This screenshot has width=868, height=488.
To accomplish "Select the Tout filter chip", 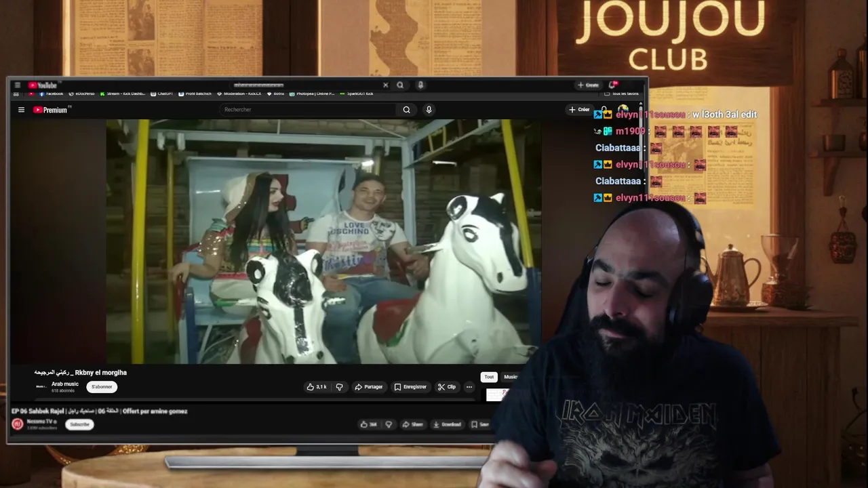I will coord(489,377).
